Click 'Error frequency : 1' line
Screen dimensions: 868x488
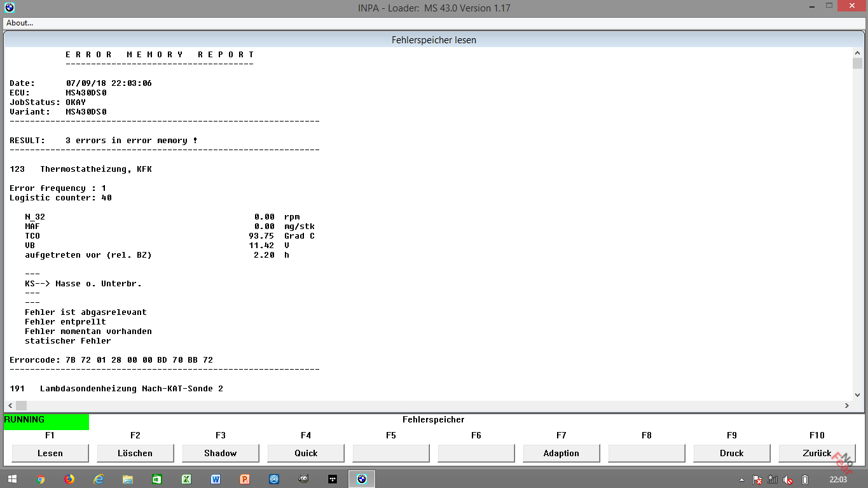coord(58,188)
